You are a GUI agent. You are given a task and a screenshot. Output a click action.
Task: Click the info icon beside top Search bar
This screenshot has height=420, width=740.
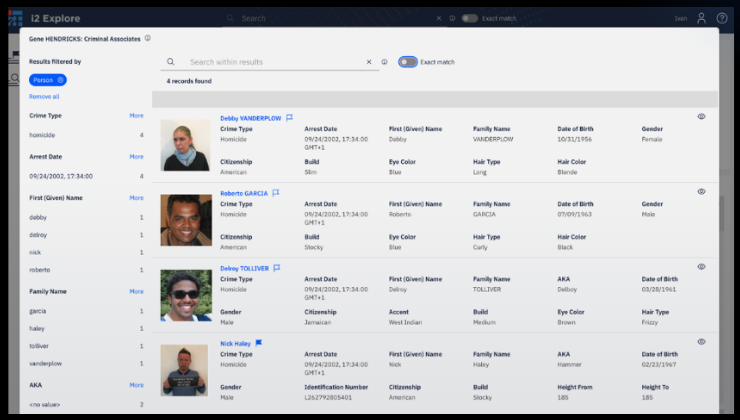452,18
